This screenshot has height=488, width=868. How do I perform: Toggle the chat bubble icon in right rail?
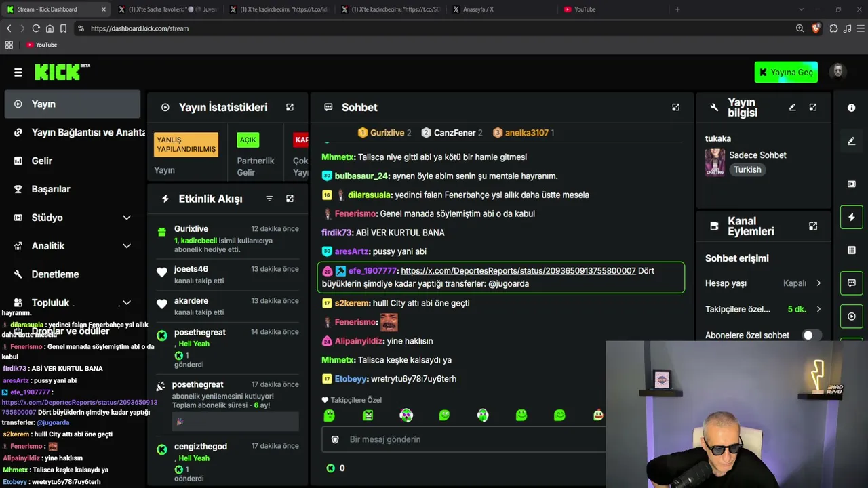click(x=852, y=283)
